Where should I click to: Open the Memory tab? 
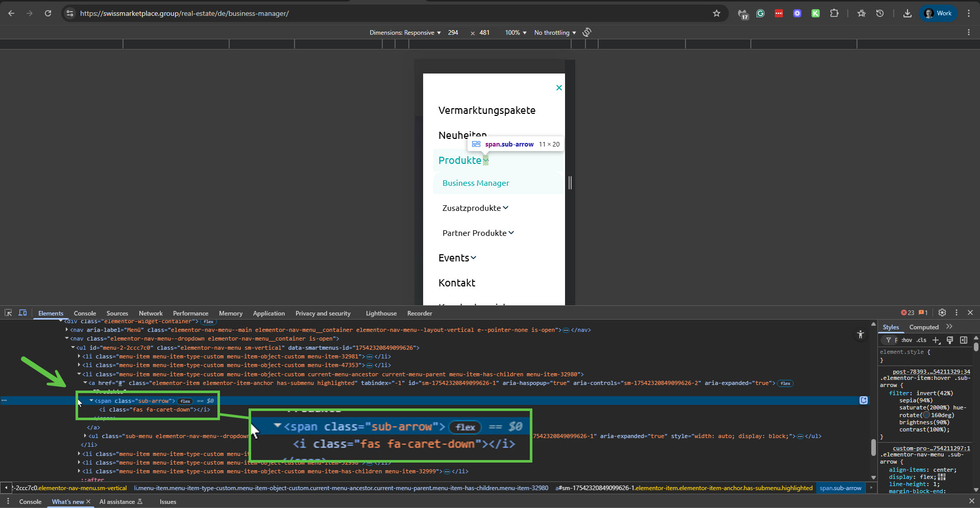(231, 313)
